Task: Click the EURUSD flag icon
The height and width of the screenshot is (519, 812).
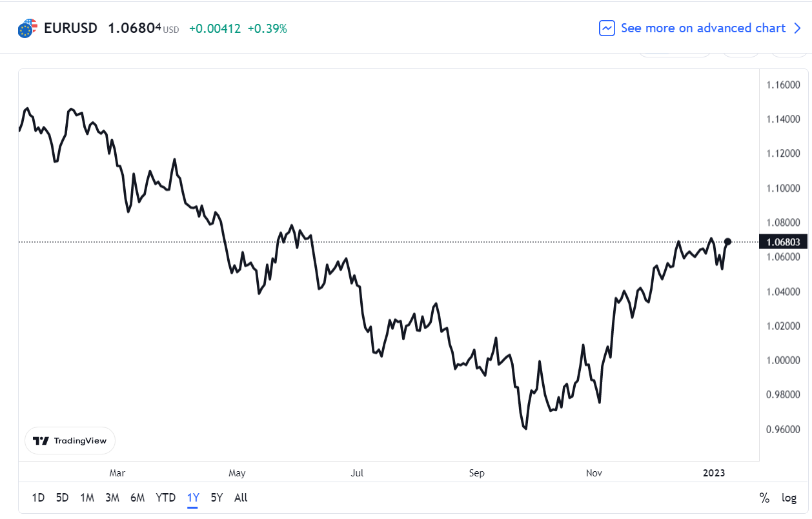Action: click(x=27, y=28)
